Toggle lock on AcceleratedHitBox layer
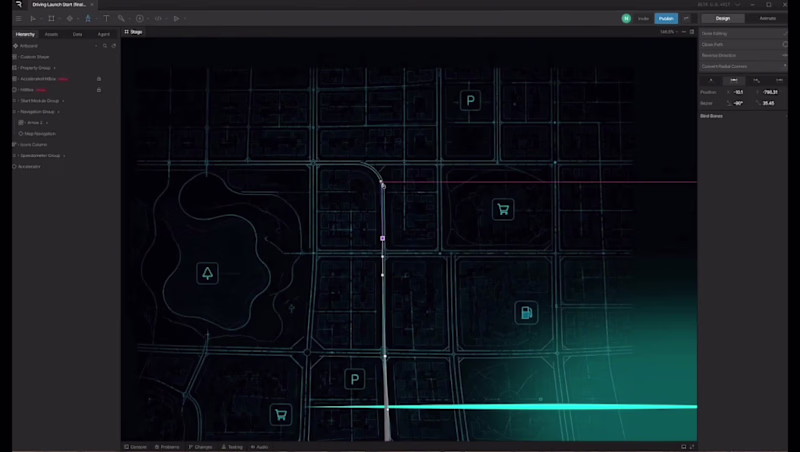This screenshot has width=800, height=452. 99,79
